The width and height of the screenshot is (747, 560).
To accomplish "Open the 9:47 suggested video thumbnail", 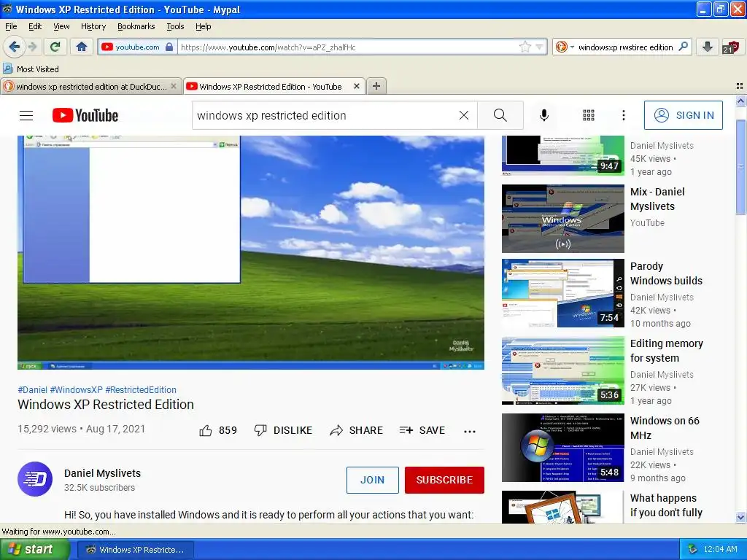I will [x=562, y=155].
